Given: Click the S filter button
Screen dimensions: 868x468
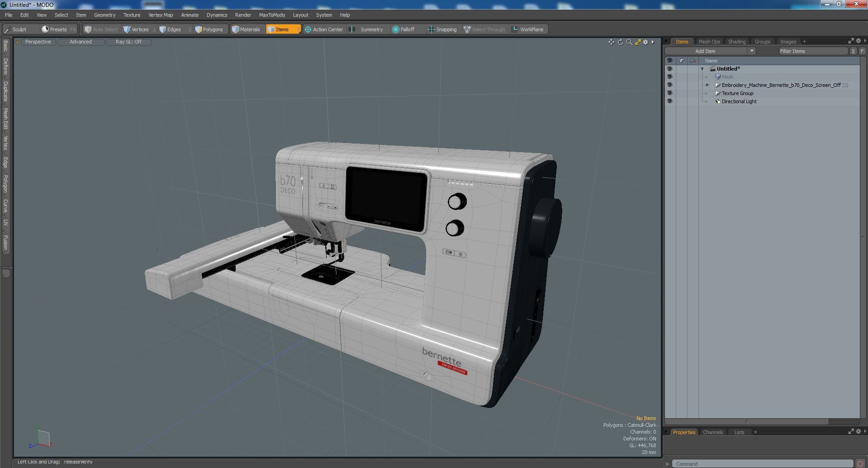Looking at the screenshot, I should pyautogui.click(x=853, y=51).
